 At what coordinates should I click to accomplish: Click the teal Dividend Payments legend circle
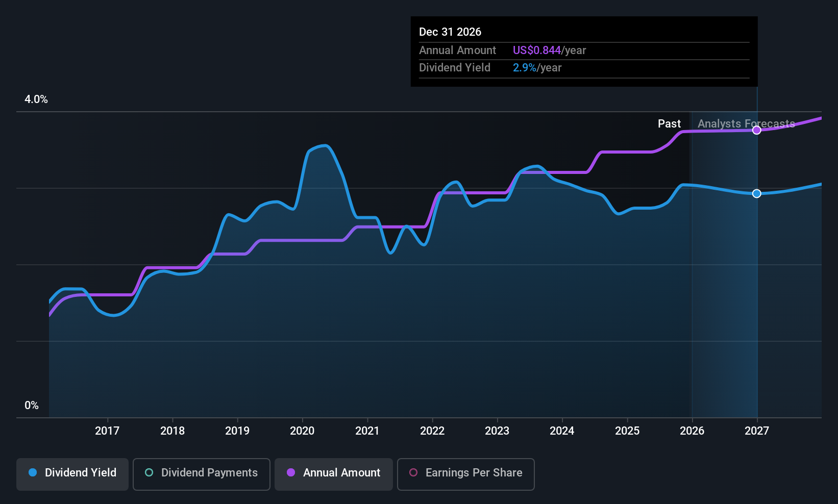tap(149, 473)
